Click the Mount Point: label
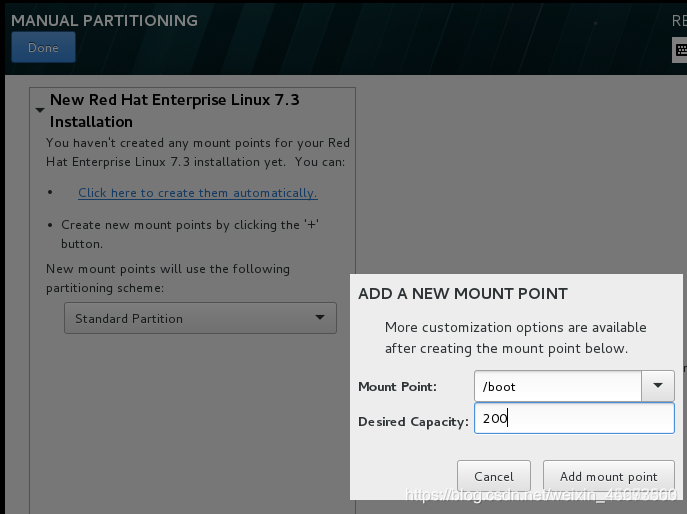687x514 pixels. coord(397,386)
